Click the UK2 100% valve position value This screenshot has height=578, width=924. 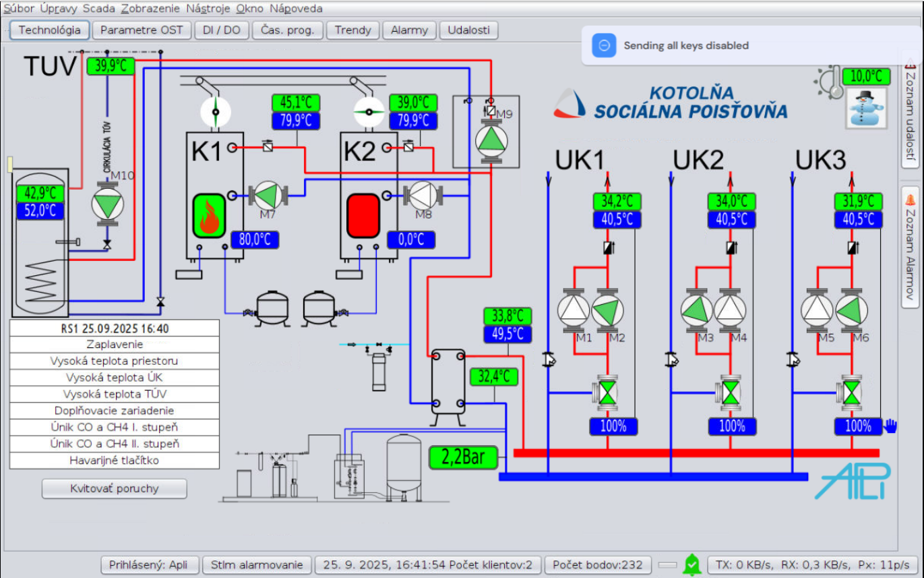click(x=731, y=426)
